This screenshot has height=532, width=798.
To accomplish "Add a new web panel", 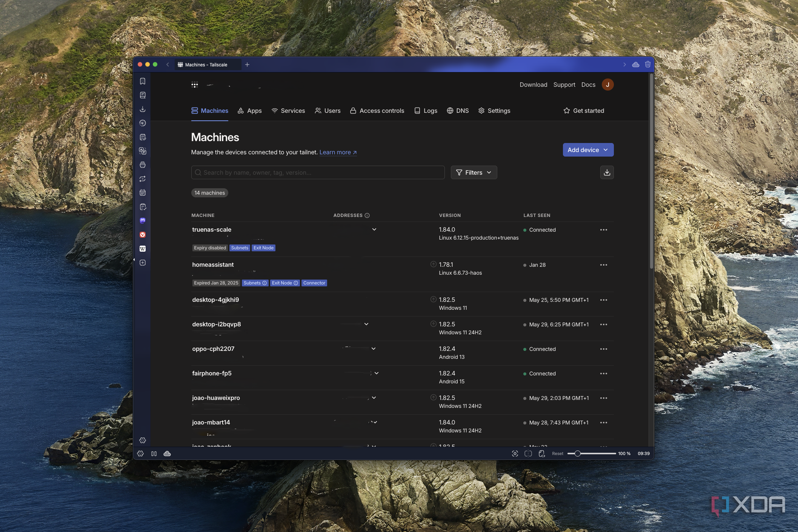I will tap(143, 263).
